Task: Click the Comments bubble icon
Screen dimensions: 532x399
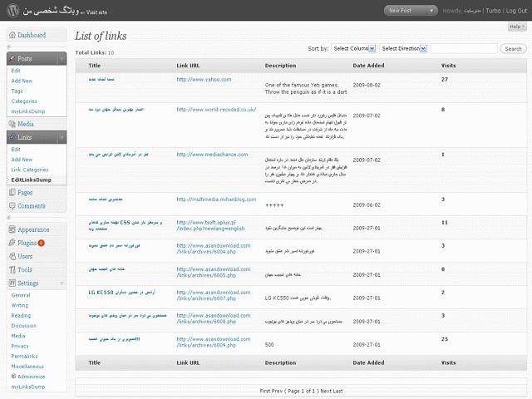Action: (12, 206)
